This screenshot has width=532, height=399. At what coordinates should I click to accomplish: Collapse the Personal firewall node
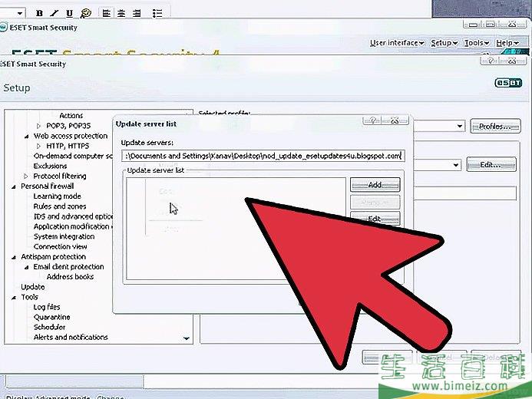coord(14,186)
